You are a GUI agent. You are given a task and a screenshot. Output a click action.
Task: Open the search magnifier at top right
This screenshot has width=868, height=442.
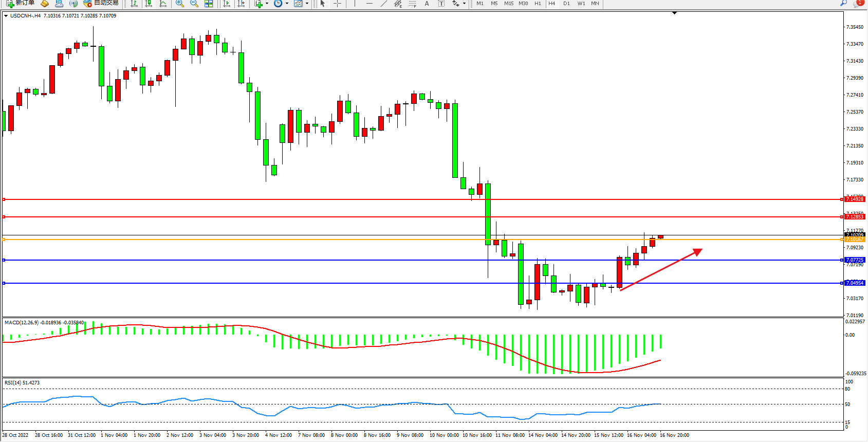coord(843,4)
